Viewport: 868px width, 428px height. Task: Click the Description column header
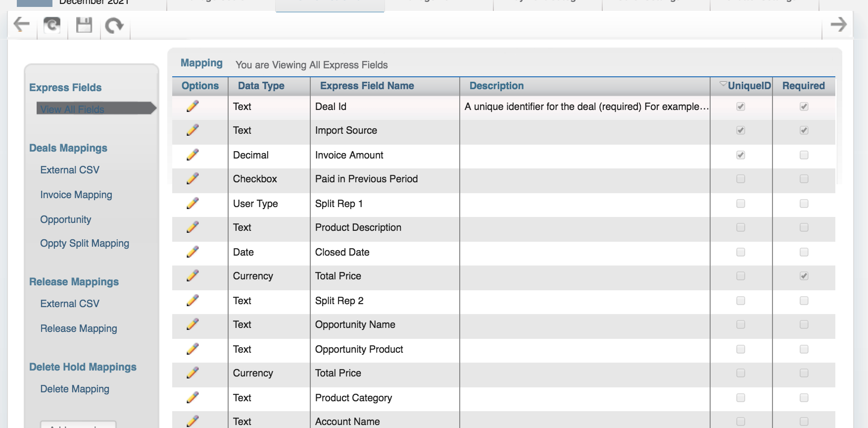click(x=496, y=86)
